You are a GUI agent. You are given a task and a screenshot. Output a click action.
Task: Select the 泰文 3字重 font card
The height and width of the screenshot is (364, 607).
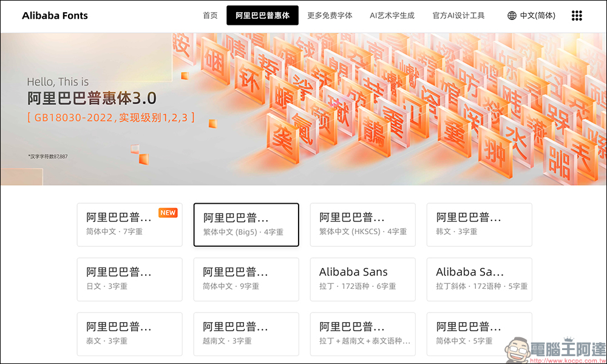(129, 334)
